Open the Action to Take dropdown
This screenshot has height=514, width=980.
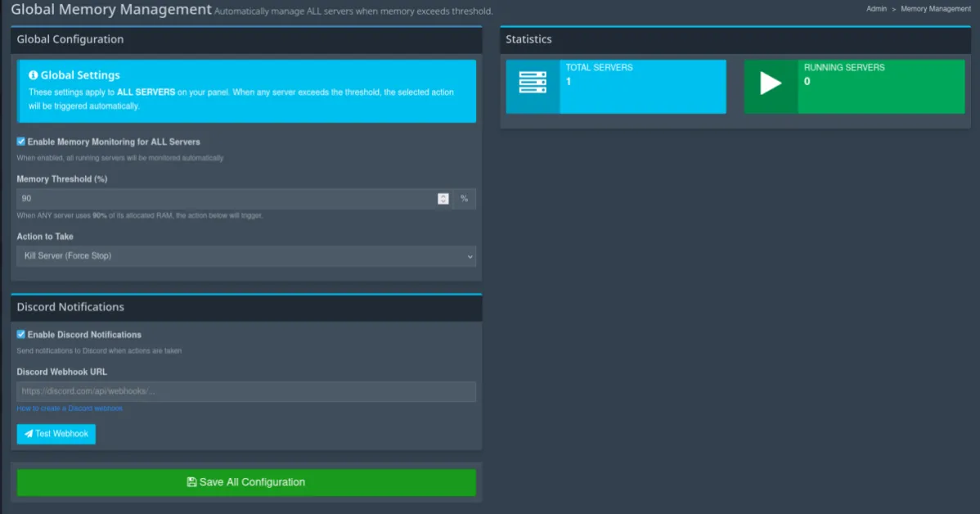(x=245, y=256)
